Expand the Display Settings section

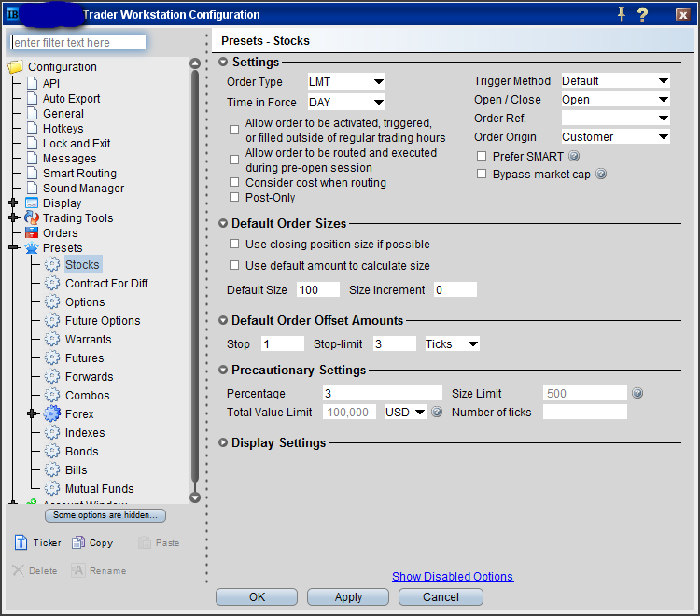click(x=223, y=442)
